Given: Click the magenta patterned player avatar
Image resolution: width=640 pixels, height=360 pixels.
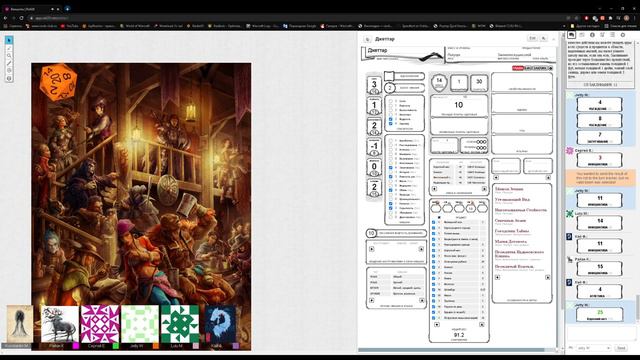Looking at the screenshot, I should pyautogui.click(x=100, y=324).
